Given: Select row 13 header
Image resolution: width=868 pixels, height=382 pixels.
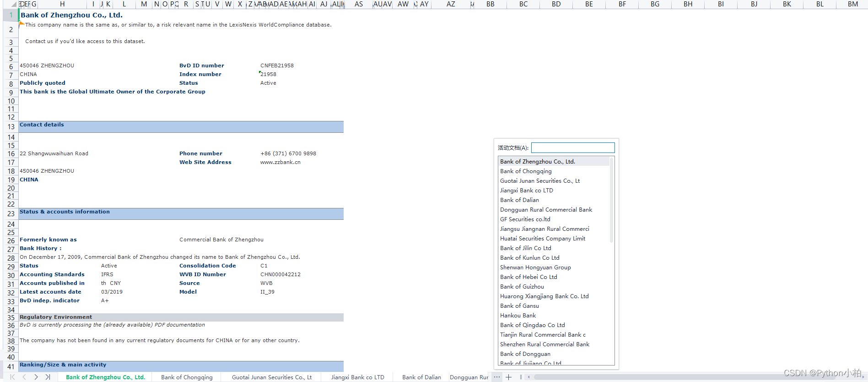Looking at the screenshot, I should 11,126.
